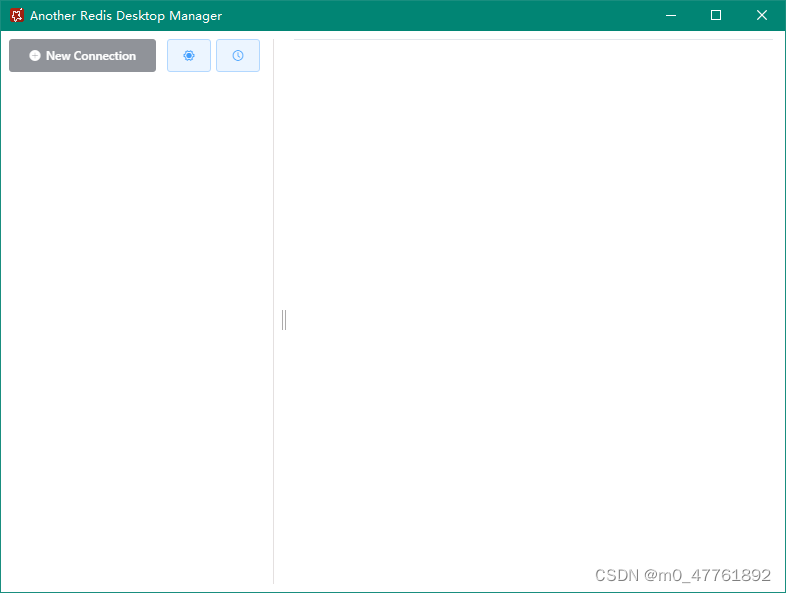Minimize the Redis Desktop Manager window

[671, 16]
